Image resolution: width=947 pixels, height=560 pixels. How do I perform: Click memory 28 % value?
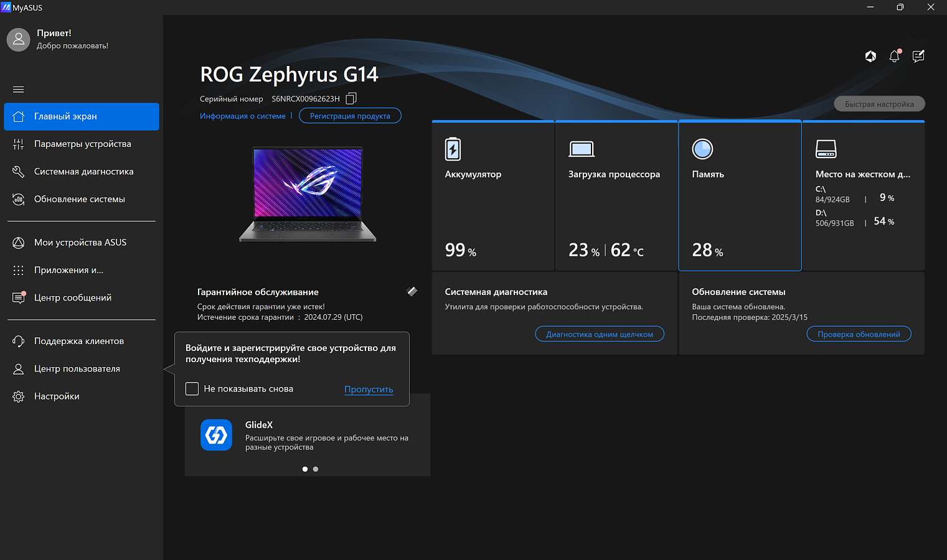point(708,250)
